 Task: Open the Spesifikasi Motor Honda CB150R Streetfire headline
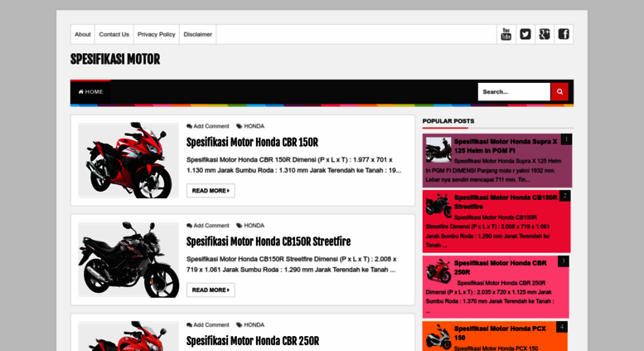269,241
